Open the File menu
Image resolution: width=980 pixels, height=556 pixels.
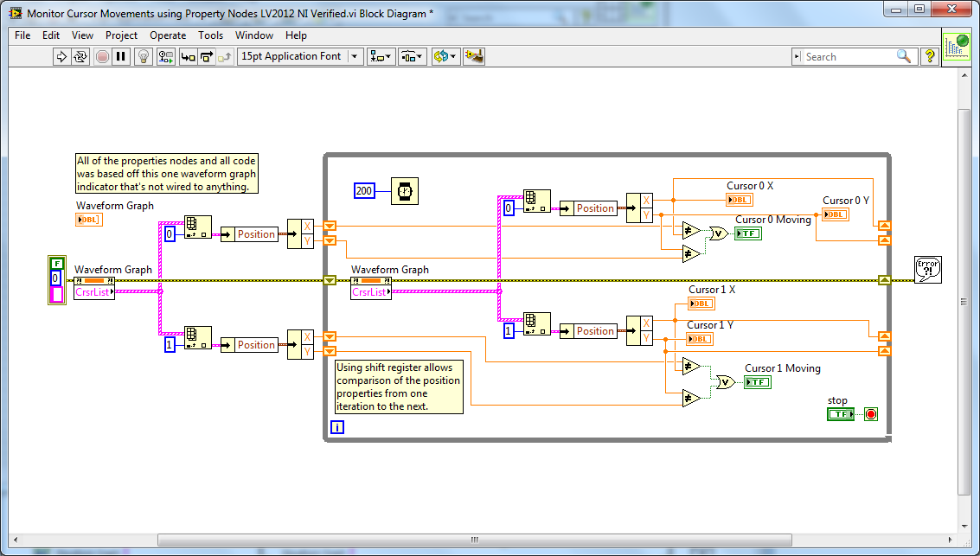point(22,35)
